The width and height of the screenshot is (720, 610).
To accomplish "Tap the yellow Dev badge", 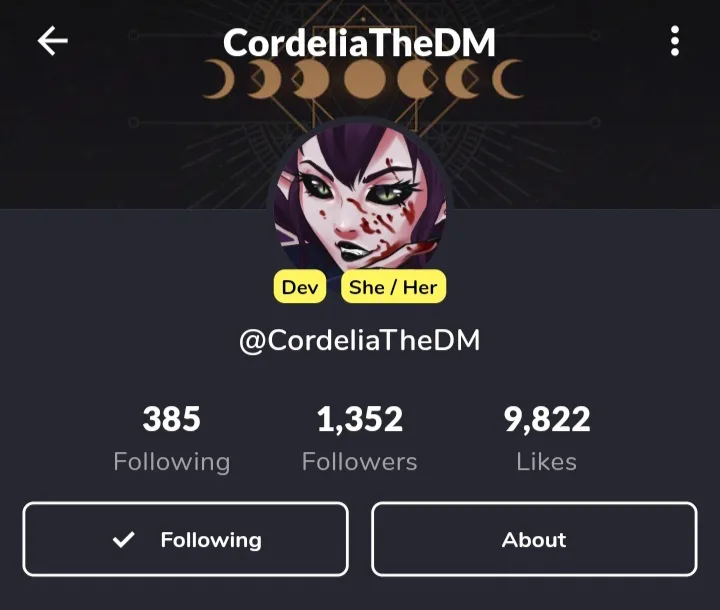I will (300, 287).
